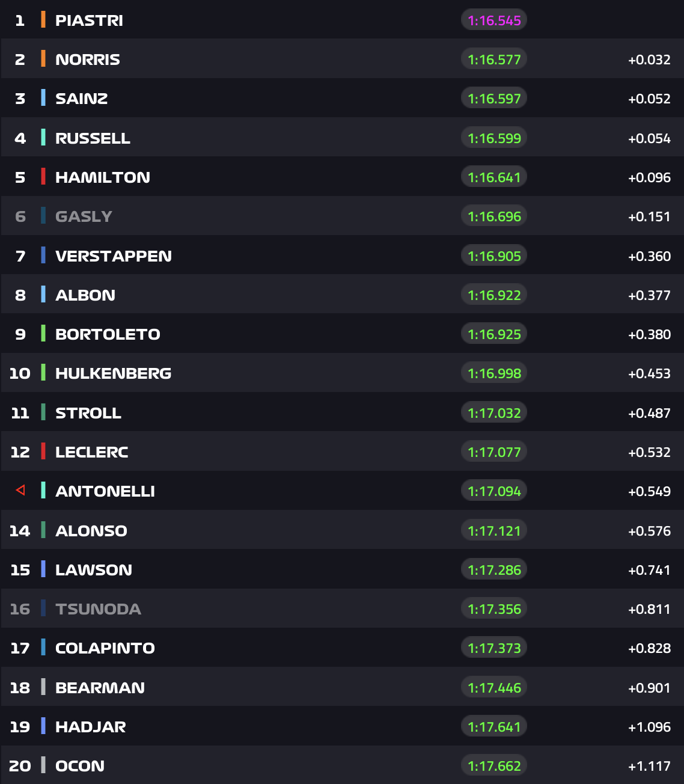Click Alonso's 1:17.121 lap time
The width and height of the screenshot is (684, 784).
tap(494, 531)
